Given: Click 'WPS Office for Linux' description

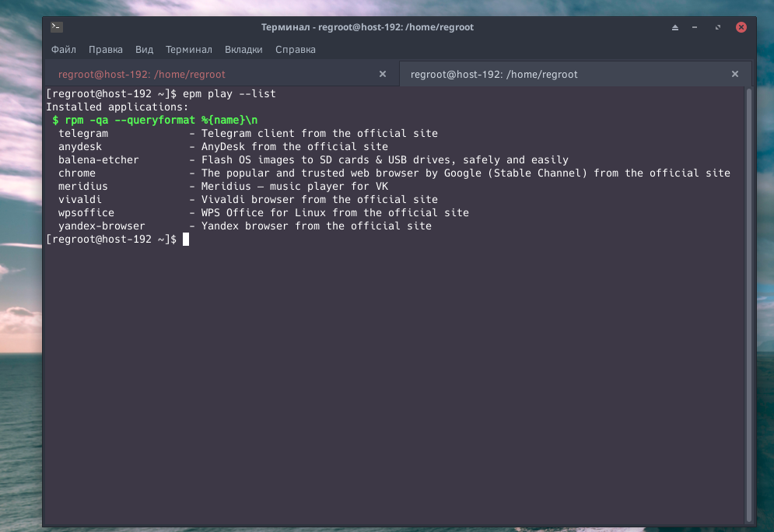Looking at the screenshot, I should point(335,212).
